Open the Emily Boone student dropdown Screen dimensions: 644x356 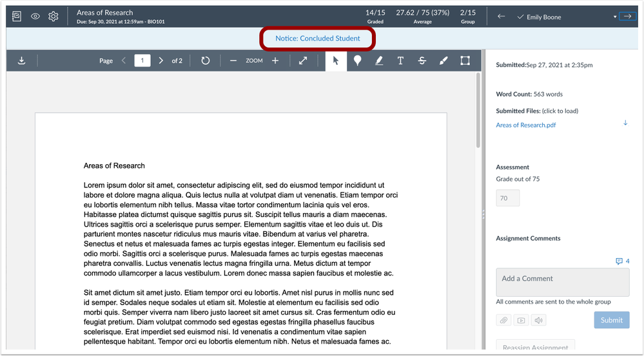pos(615,17)
